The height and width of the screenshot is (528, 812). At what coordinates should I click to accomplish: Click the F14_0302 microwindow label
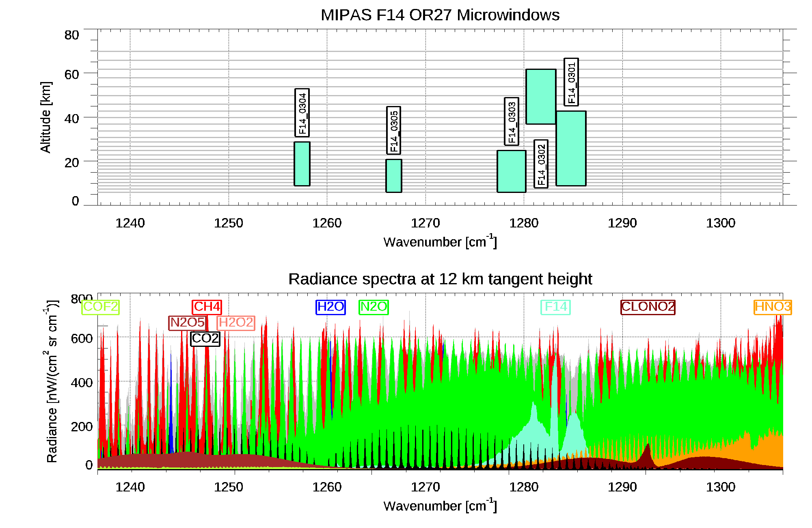tap(541, 164)
